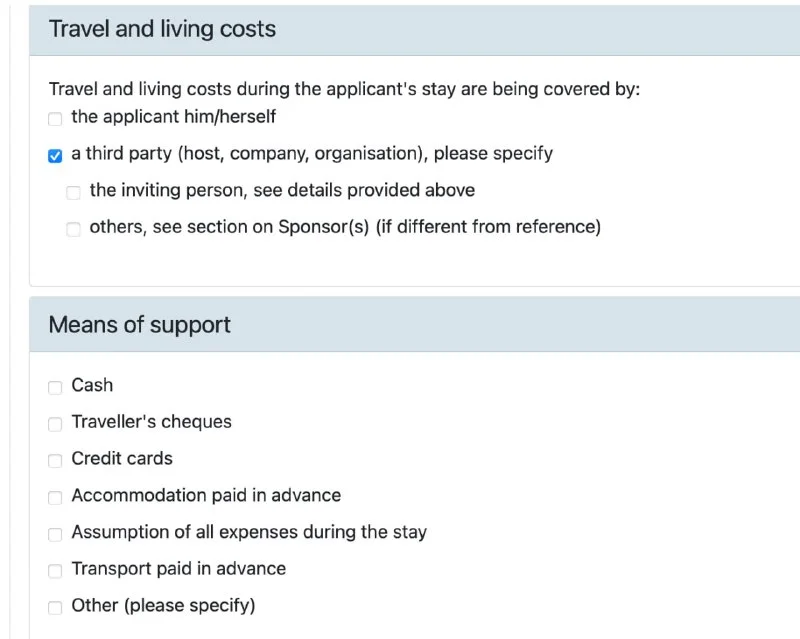Viewport: 800px width, 639px height.
Task: Select the 'Other (please specify)' checkbox
Action: tap(55, 607)
